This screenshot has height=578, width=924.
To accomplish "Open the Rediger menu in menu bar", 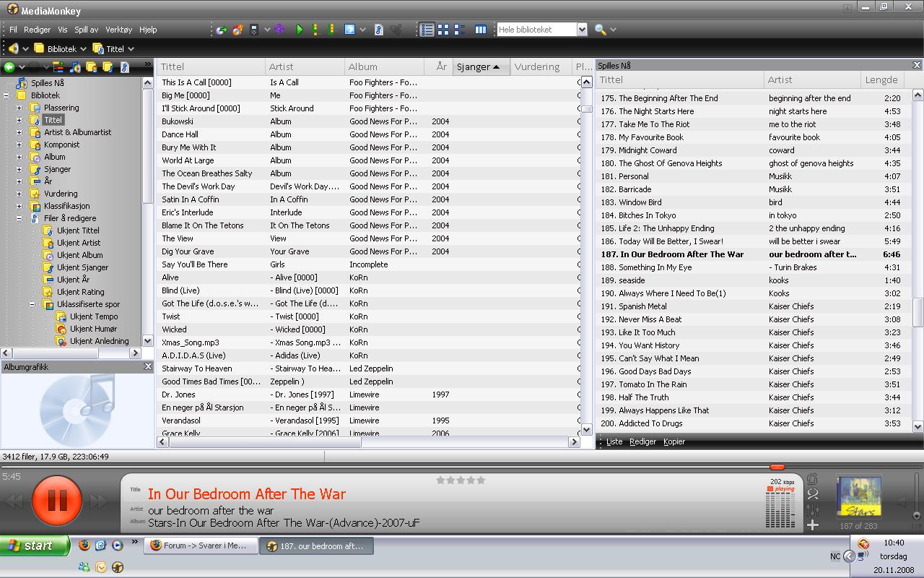I will [38, 30].
